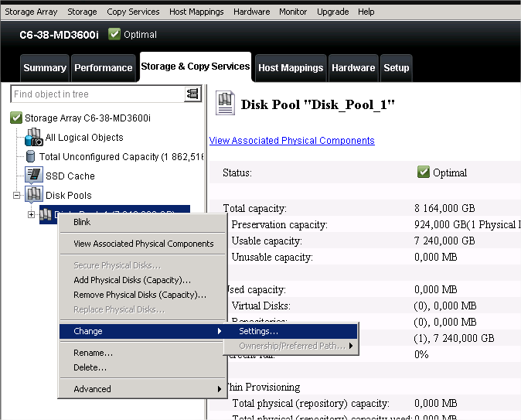The width and height of the screenshot is (521, 420).
Task: Choose Blink from the context menu
Action: click(x=143, y=222)
